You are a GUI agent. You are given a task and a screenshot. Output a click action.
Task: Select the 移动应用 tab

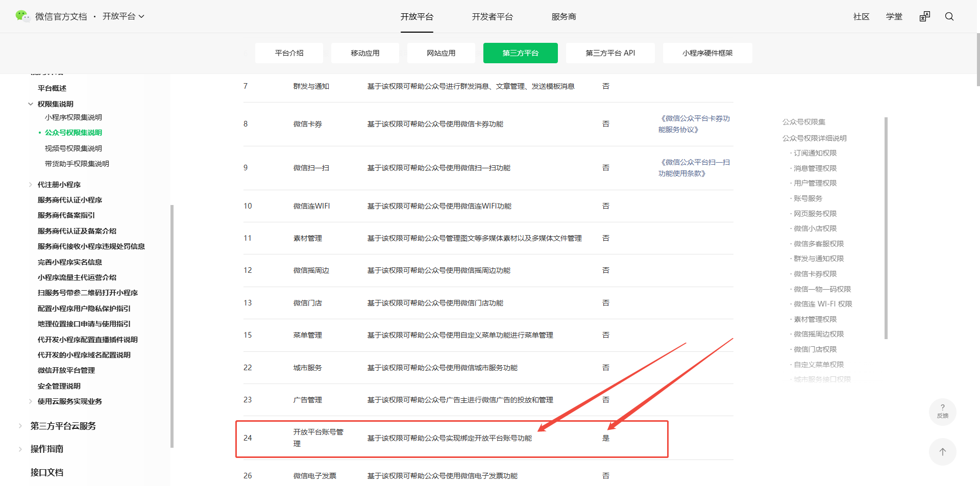point(365,53)
